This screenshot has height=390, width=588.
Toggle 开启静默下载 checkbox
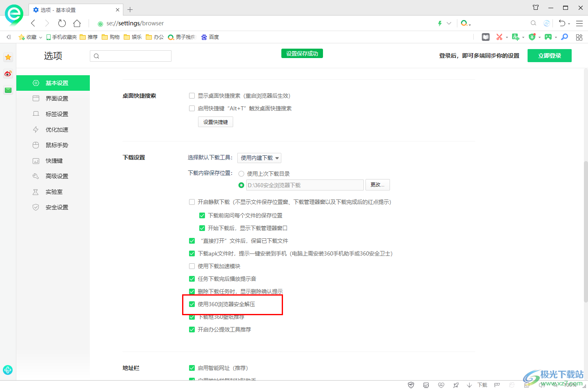pyautogui.click(x=192, y=202)
